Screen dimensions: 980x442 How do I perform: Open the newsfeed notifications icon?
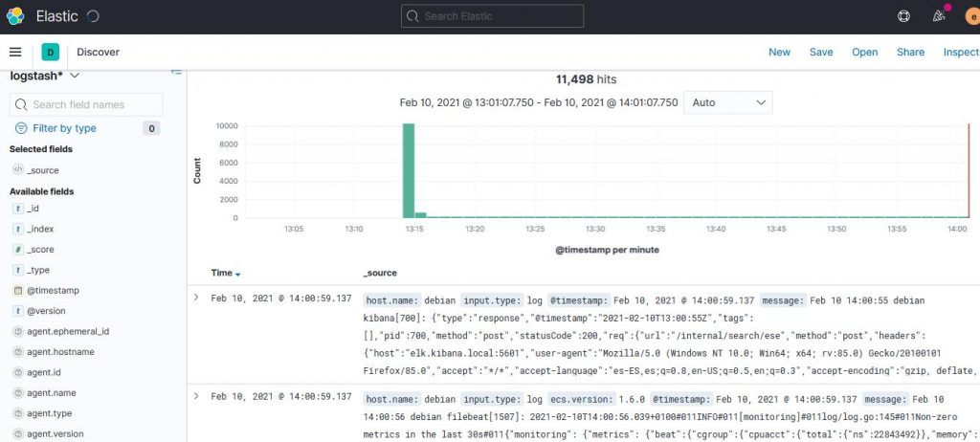(x=938, y=17)
